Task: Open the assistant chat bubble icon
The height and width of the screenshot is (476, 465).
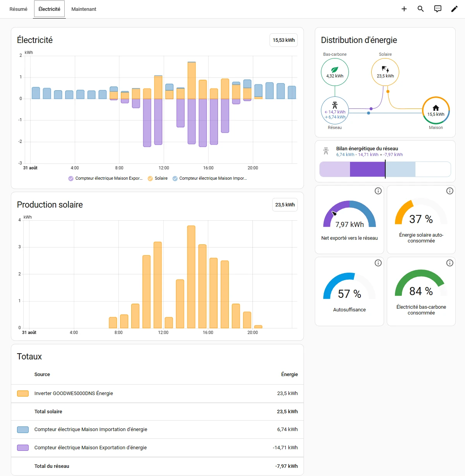Action: pos(438,9)
